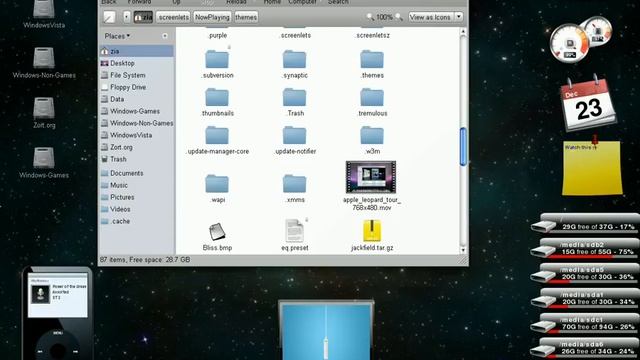The width and height of the screenshot is (640, 360).
Task: Open the .w3m folder
Action: 372,136
